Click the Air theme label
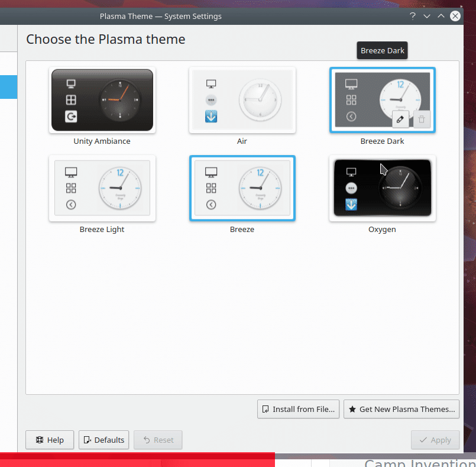Image resolution: width=476 pixels, height=467 pixels. pos(242,141)
